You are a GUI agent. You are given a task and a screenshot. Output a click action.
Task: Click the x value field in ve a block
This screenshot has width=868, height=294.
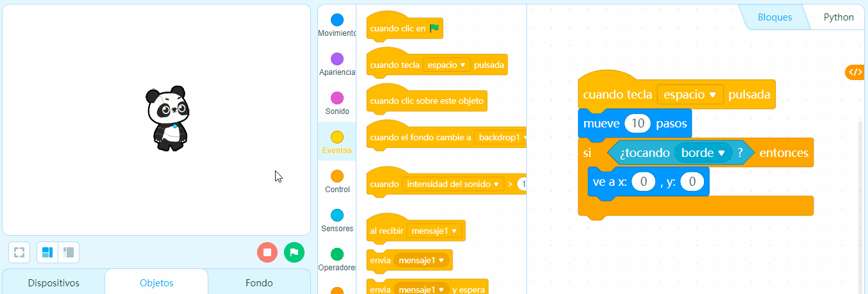coord(643,182)
